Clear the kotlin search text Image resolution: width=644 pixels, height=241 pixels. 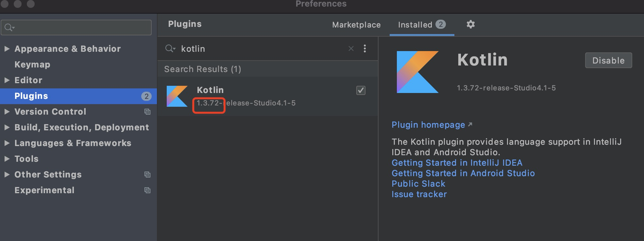351,49
